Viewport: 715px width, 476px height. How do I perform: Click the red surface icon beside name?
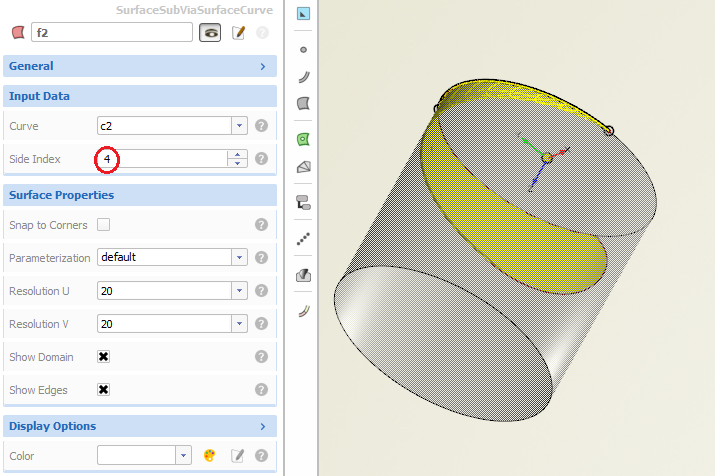point(18,32)
